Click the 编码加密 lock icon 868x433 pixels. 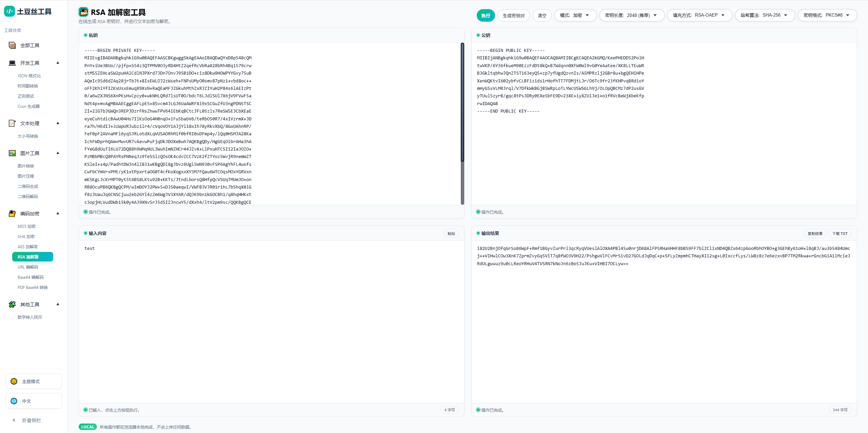point(12,214)
